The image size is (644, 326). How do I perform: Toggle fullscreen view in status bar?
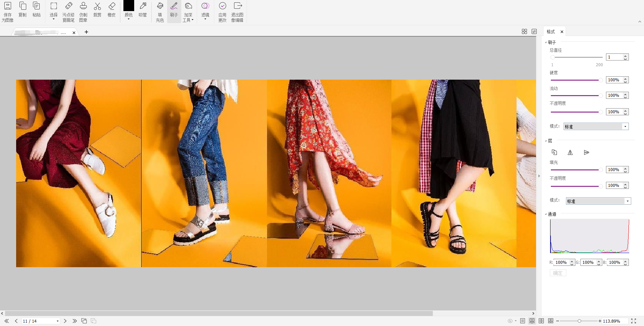point(634,321)
